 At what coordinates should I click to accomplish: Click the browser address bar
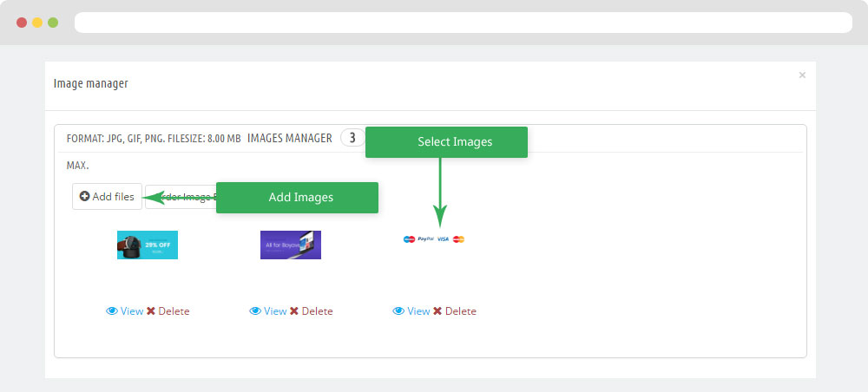[464, 23]
